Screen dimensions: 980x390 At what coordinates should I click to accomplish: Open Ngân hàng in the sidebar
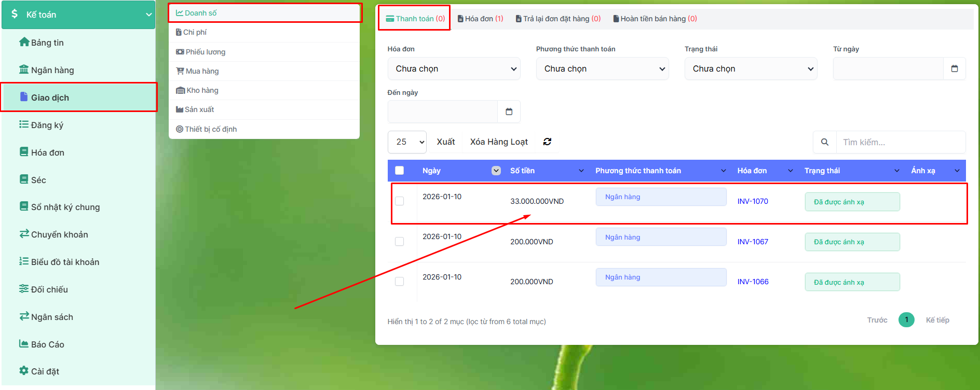(x=52, y=70)
